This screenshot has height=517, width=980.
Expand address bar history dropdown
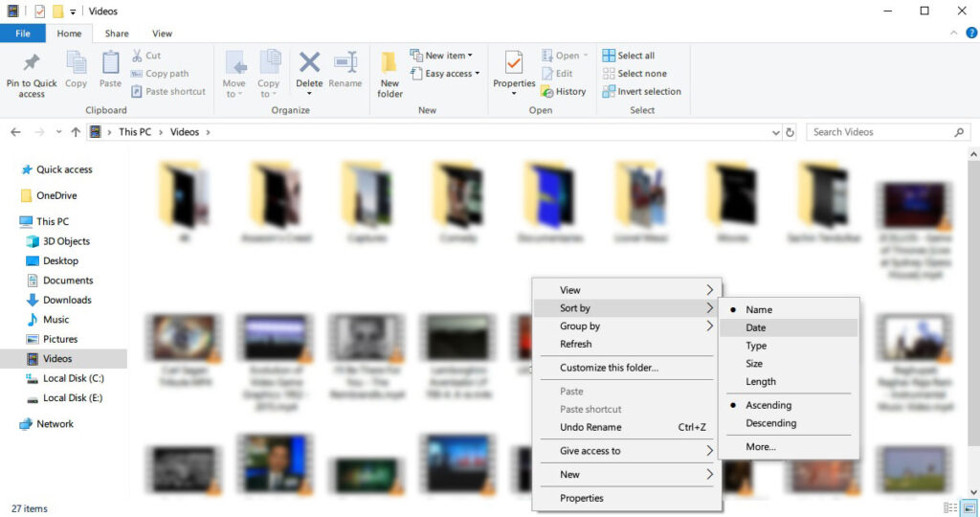[775, 132]
